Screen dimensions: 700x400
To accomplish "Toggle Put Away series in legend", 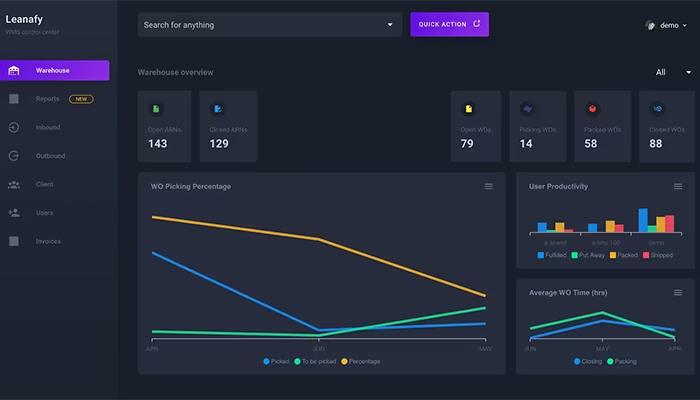I will coord(588,255).
